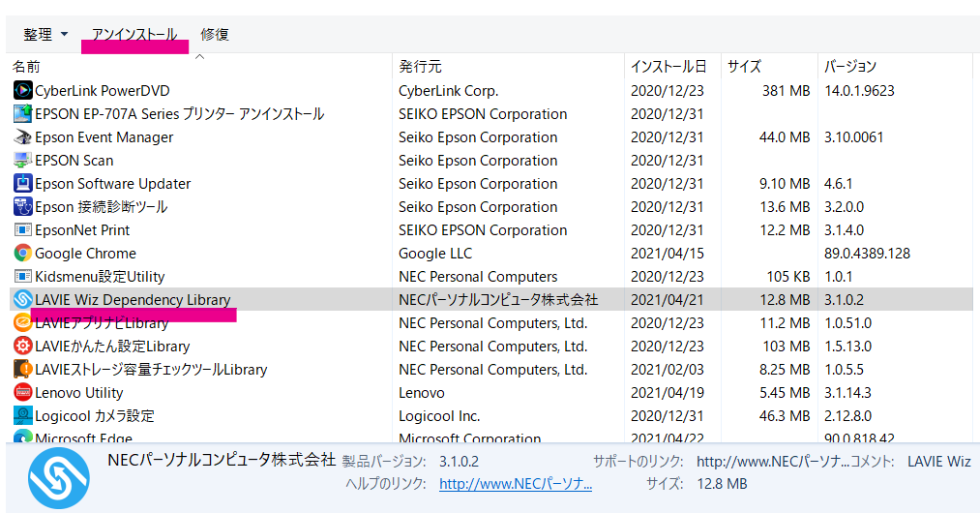Click the LAVIEストレージ容量チェックツール icon
The width and height of the screenshot is (980, 513).
click(x=22, y=369)
